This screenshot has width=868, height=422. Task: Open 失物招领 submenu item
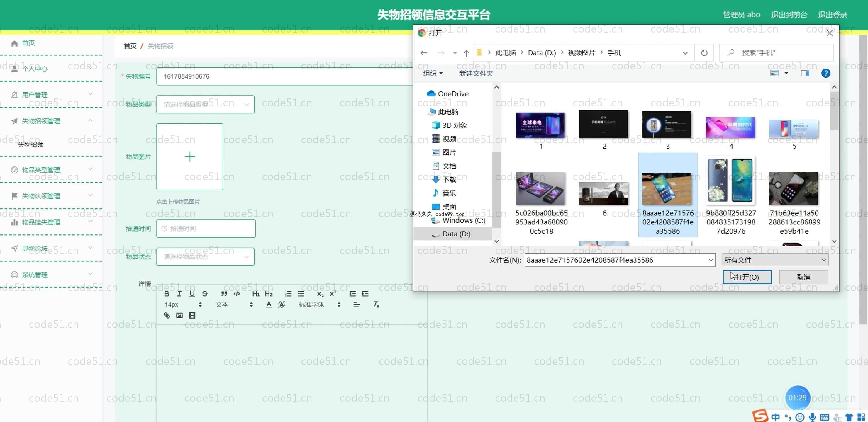(x=31, y=144)
